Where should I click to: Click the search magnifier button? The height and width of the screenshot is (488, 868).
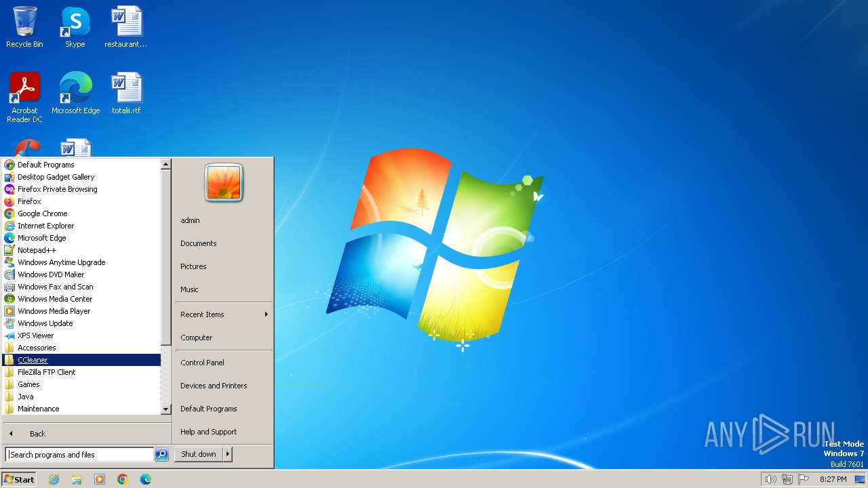(161, 455)
